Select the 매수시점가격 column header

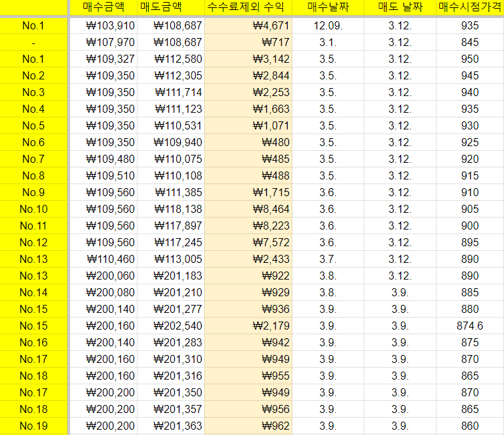pyautogui.click(x=470, y=7)
